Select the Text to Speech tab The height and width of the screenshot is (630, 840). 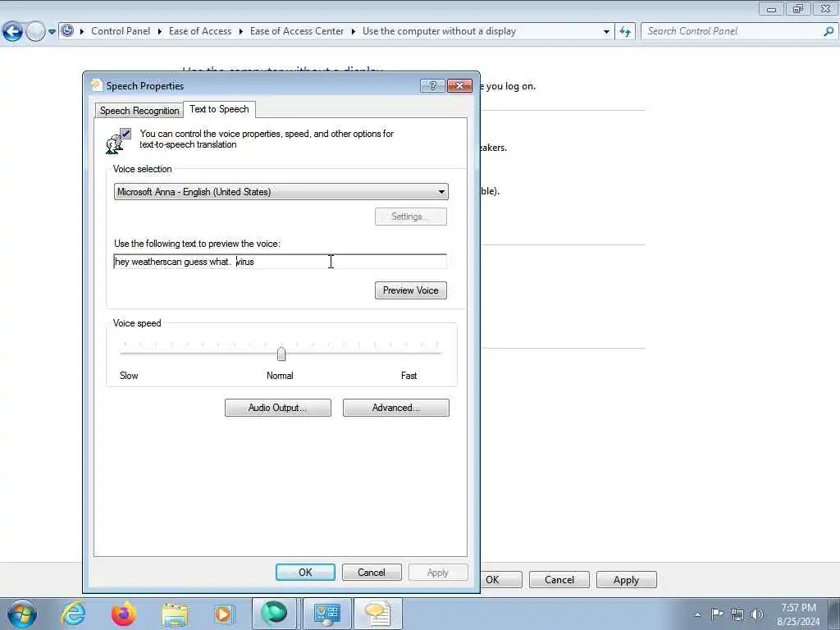point(219,109)
